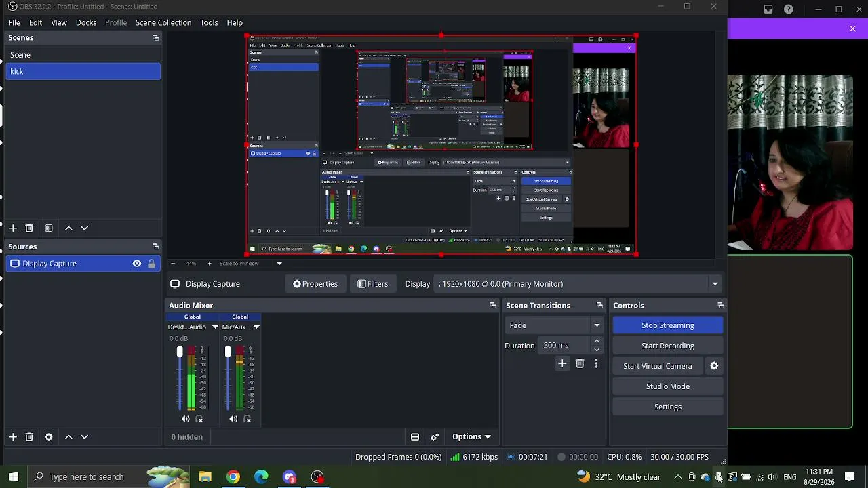Add a new scene with the plus icon
Viewport: 868px width, 488px height.
click(13, 228)
